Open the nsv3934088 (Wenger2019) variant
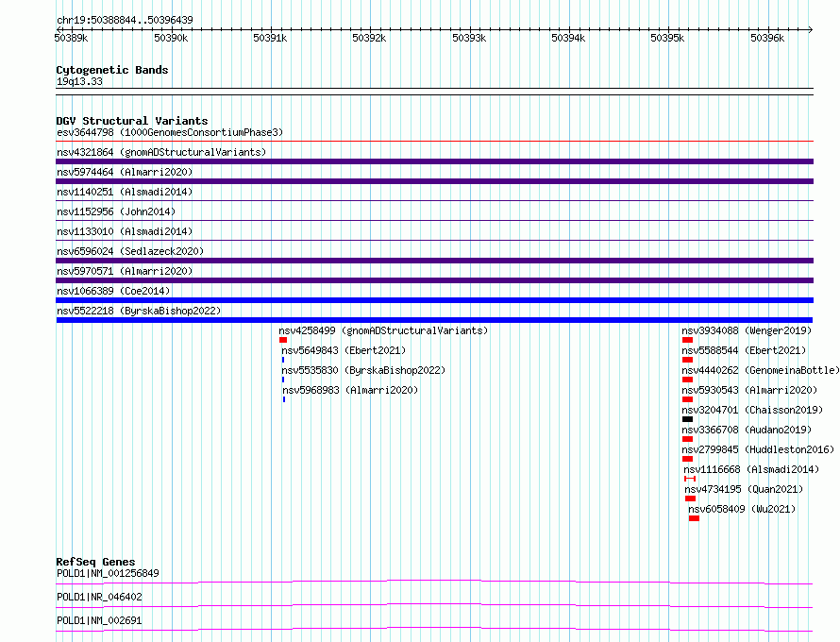Screen dimensions: 840x642 point(747,330)
